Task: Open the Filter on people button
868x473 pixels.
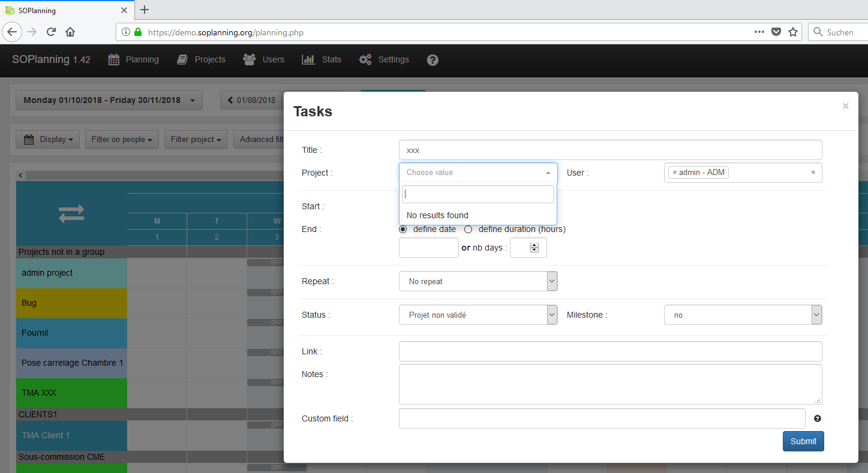Action: [122, 140]
